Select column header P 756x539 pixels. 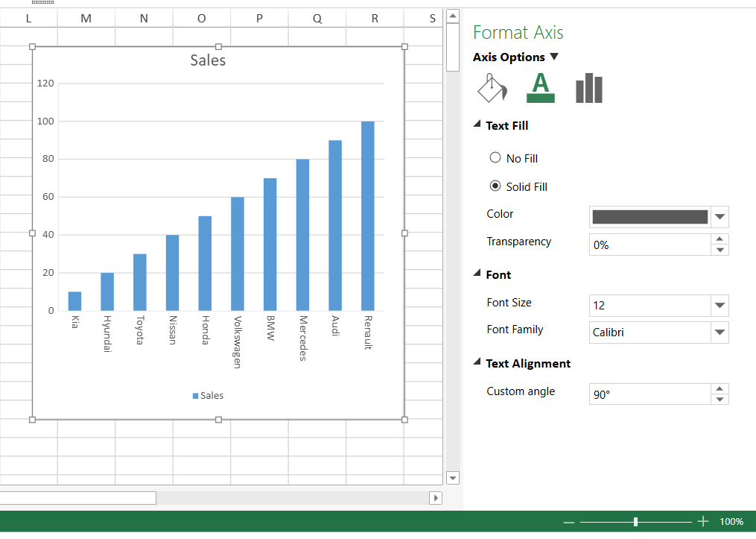[259, 19]
